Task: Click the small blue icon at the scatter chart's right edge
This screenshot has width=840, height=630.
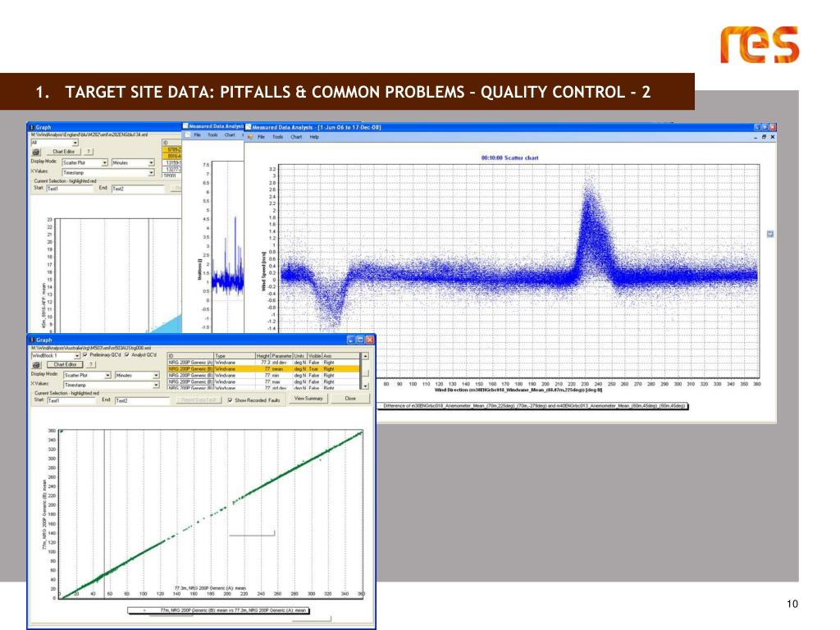Action: click(x=769, y=234)
